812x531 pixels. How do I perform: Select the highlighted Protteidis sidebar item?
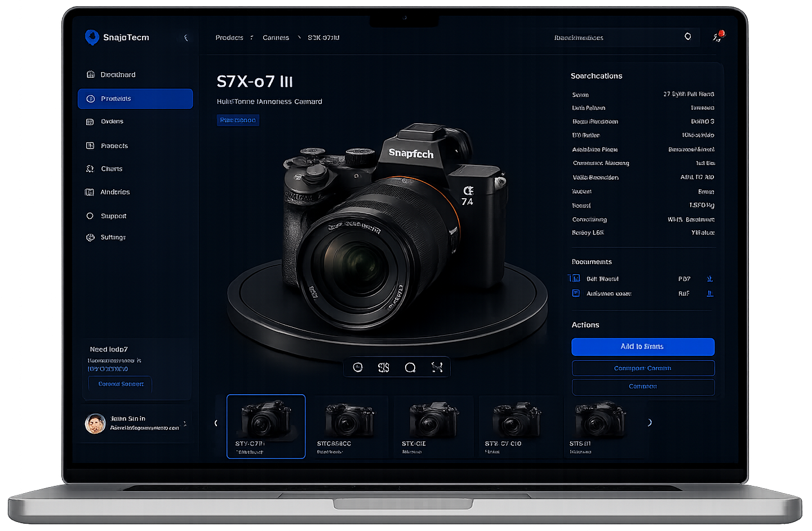click(x=135, y=99)
